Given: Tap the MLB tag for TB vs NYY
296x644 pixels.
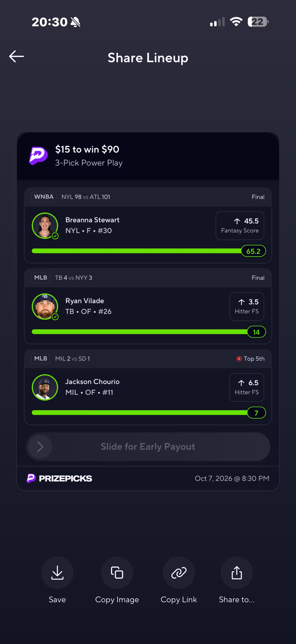Looking at the screenshot, I should pyautogui.click(x=41, y=278).
